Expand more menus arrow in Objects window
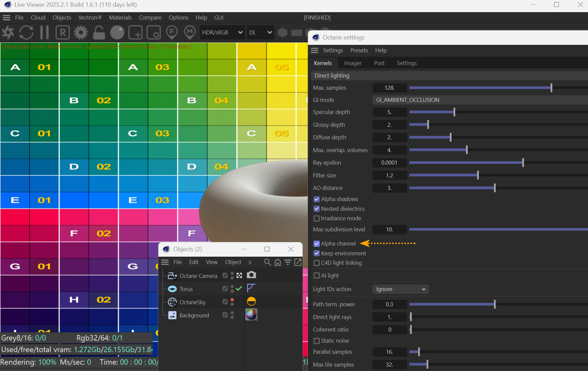Image resolution: width=588 pixels, height=371 pixels. tap(250, 262)
